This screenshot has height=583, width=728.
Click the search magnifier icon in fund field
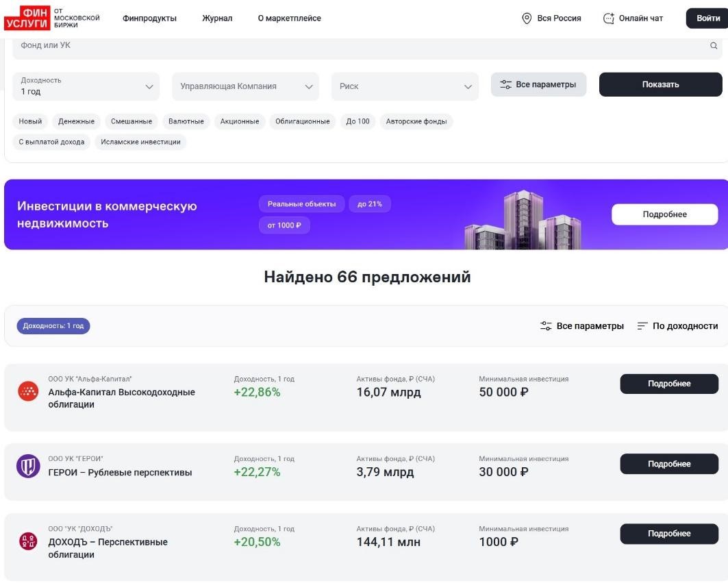(x=714, y=45)
